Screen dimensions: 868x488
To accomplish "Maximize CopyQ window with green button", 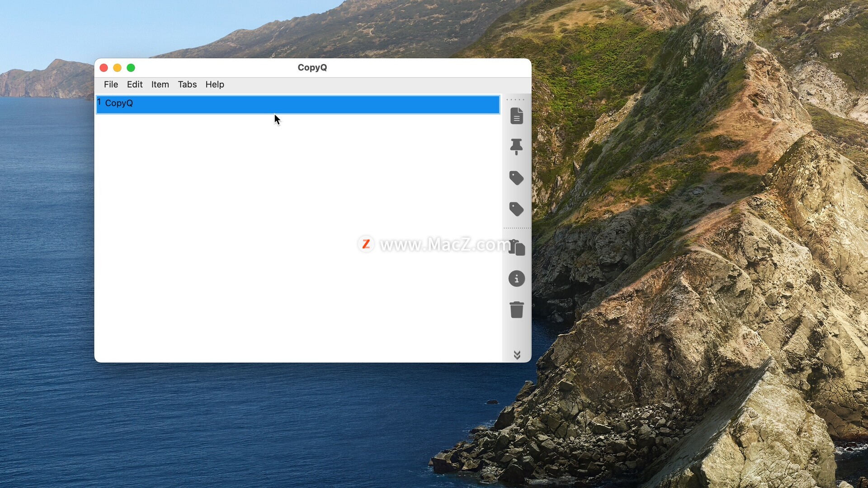I will click(x=131, y=68).
